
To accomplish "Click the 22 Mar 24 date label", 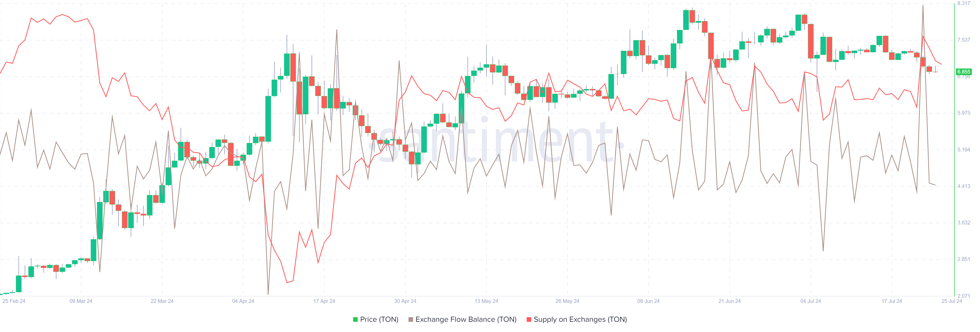I will point(162,301).
